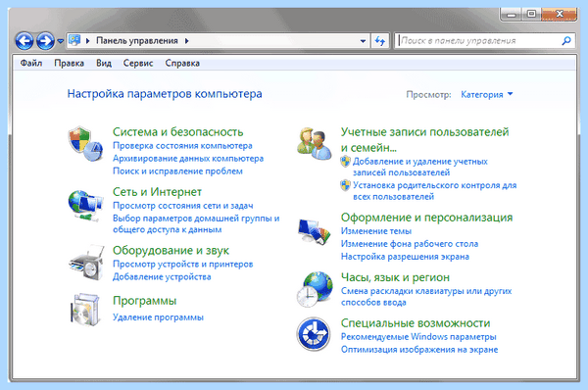Open Оборудование и звук category
This screenshot has height=390, width=588.
pos(171,251)
